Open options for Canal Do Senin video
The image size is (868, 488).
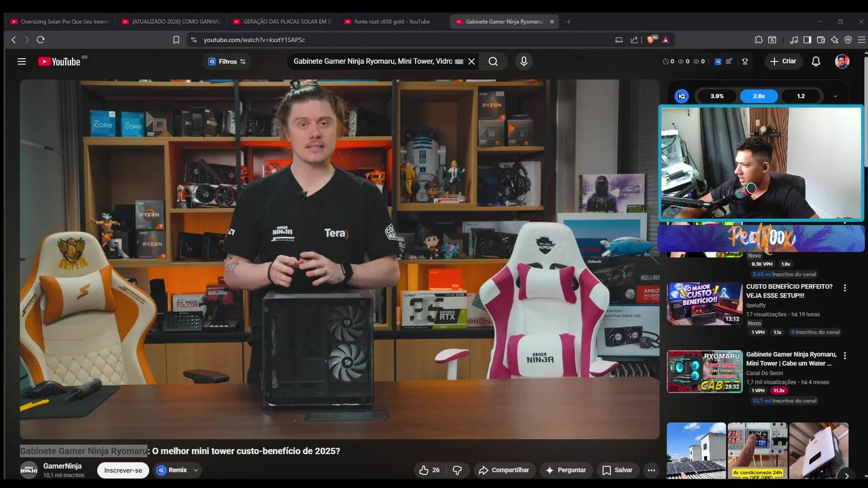pyautogui.click(x=845, y=356)
